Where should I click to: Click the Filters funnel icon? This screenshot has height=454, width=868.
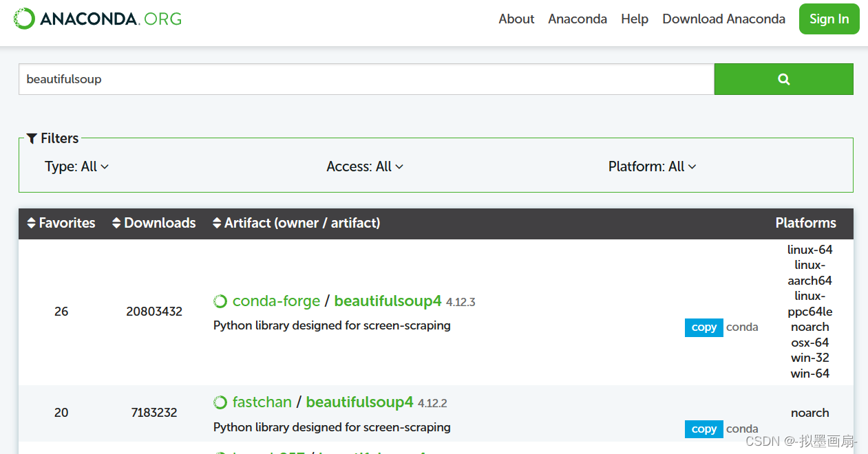click(x=32, y=138)
